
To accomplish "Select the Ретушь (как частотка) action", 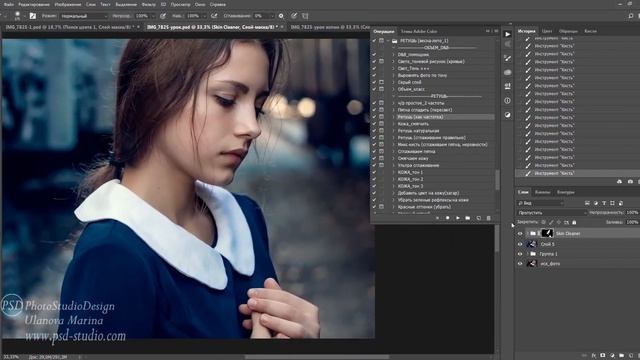I will [x=420, y=117].
